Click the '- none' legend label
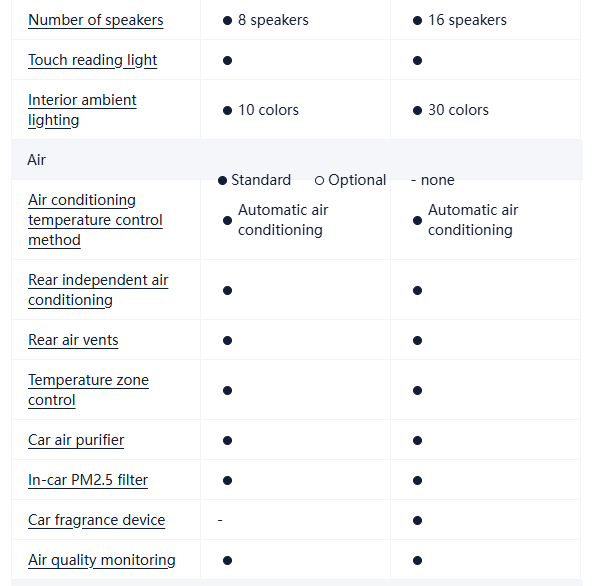The image size is (600, 586). [x=432, y=180]
